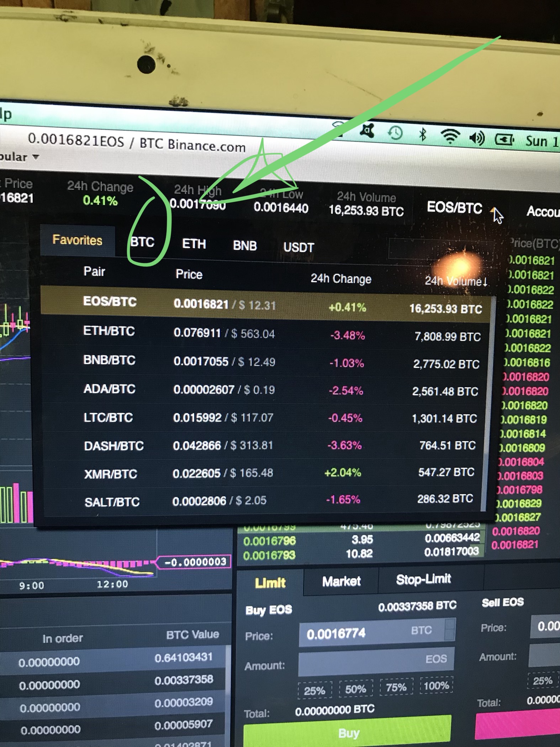Click the green Buy button
560x747 pixels.
[348, 733]
